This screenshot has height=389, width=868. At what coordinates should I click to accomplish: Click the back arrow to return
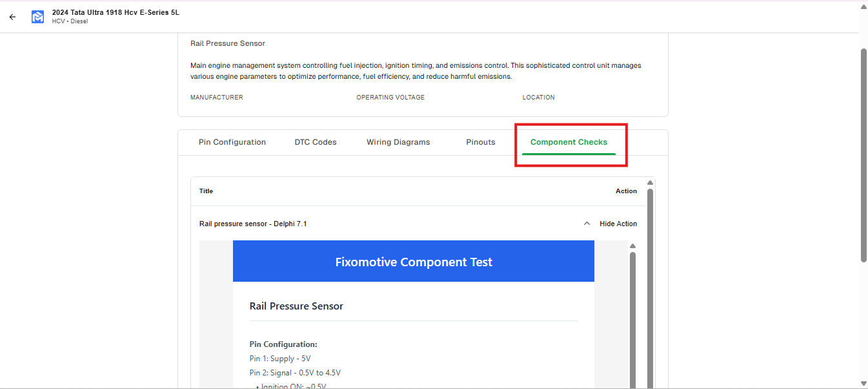(12, 17)
